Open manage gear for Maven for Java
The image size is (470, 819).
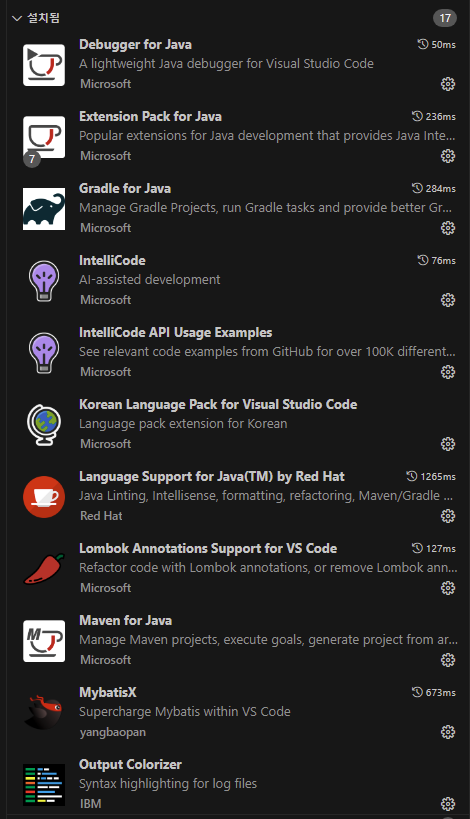tap(448, 660)
